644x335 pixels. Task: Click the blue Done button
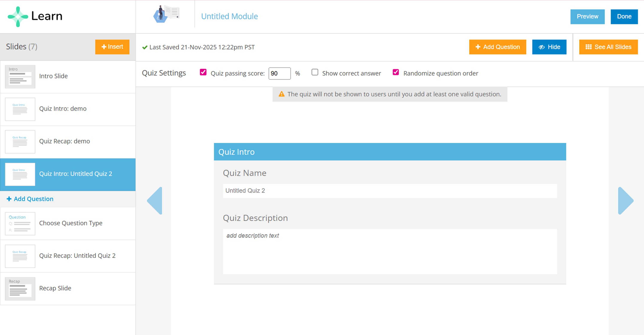point(624,17)
